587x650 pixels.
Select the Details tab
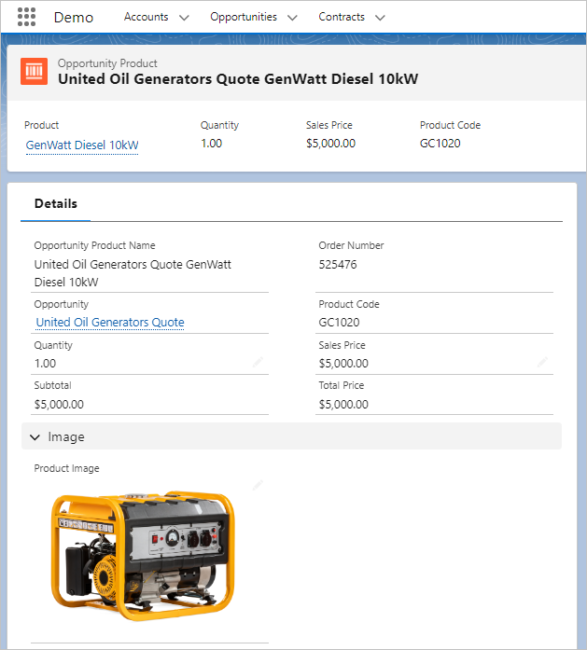click(56, 204)
